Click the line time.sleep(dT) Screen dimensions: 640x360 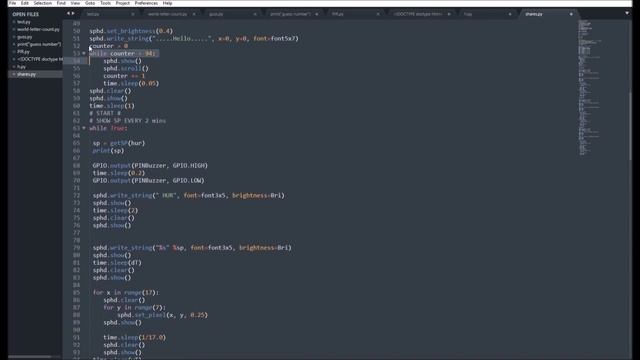point(117,263)
